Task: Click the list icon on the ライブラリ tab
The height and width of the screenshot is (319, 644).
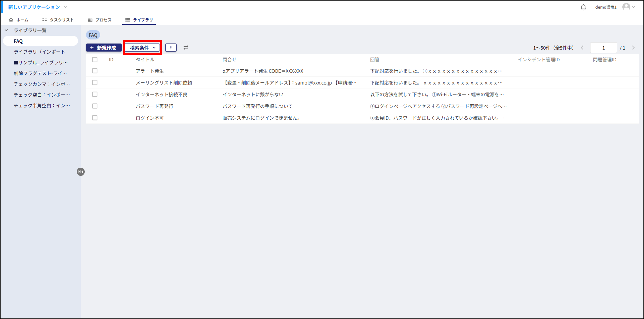Action: [128, 19]
